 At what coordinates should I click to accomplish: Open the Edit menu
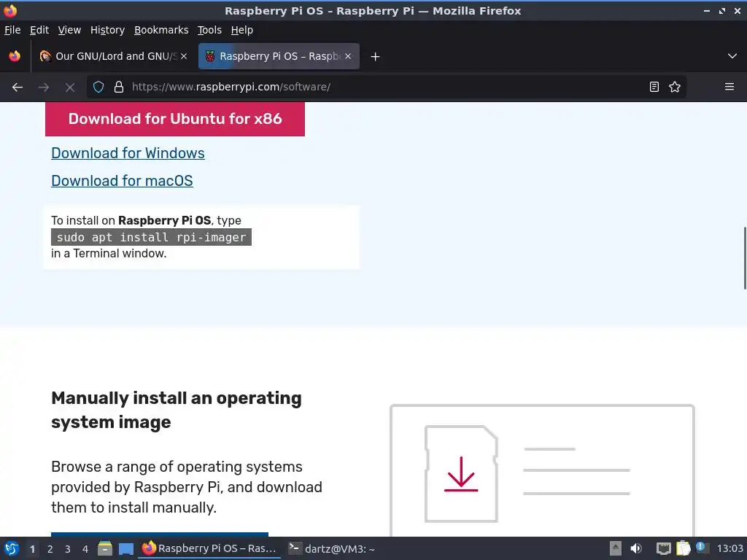pos(39,30)
